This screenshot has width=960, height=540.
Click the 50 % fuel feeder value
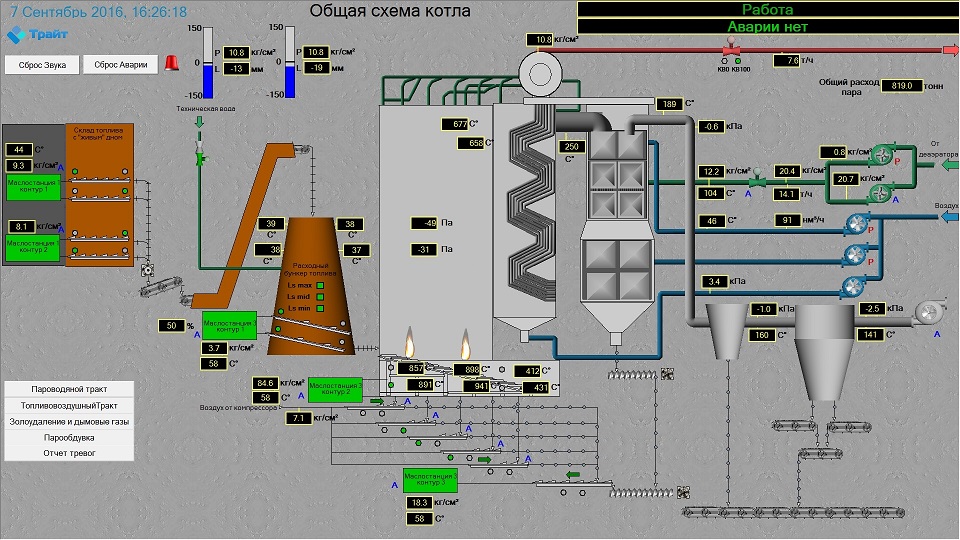point(171,326)
